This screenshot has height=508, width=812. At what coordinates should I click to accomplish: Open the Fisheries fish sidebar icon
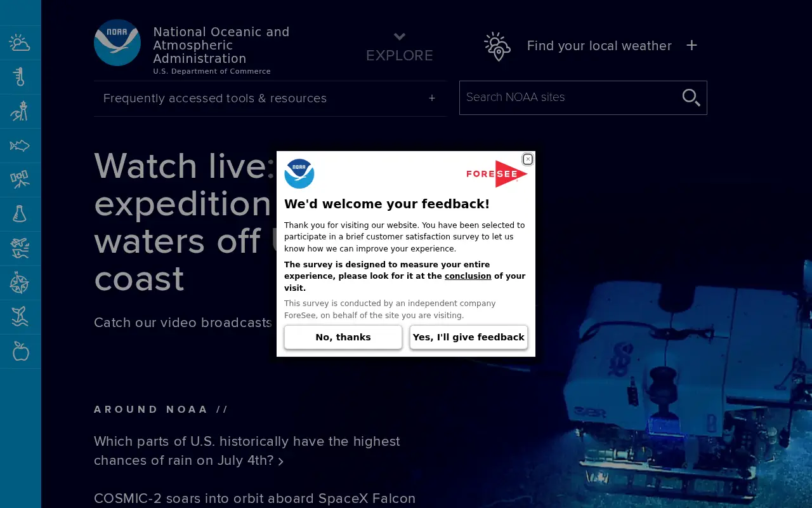(20, 145)
